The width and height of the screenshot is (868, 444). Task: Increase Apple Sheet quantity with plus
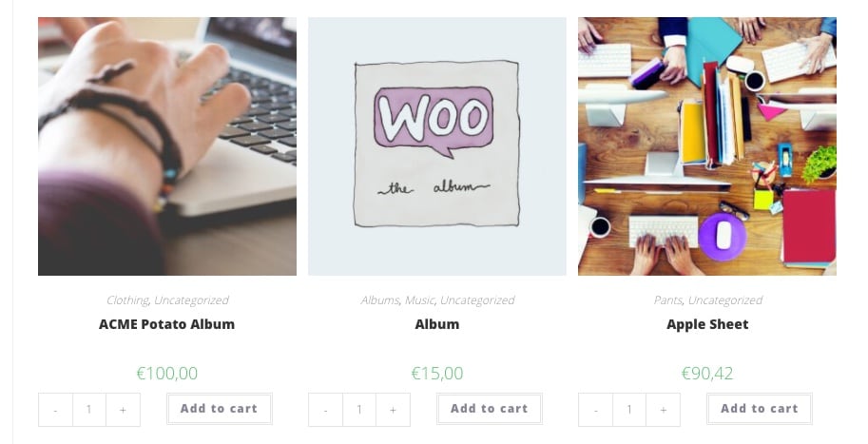coord(664,410)
